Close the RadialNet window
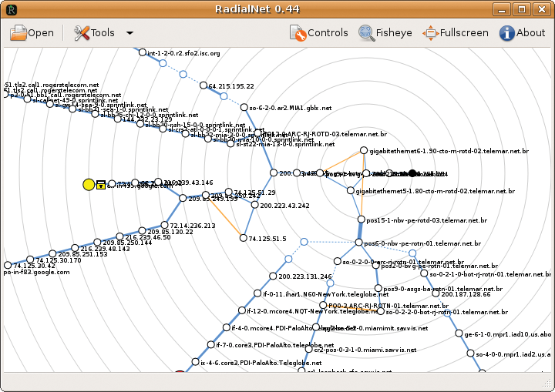Viewport: 555px width, 392px height. 542,9
